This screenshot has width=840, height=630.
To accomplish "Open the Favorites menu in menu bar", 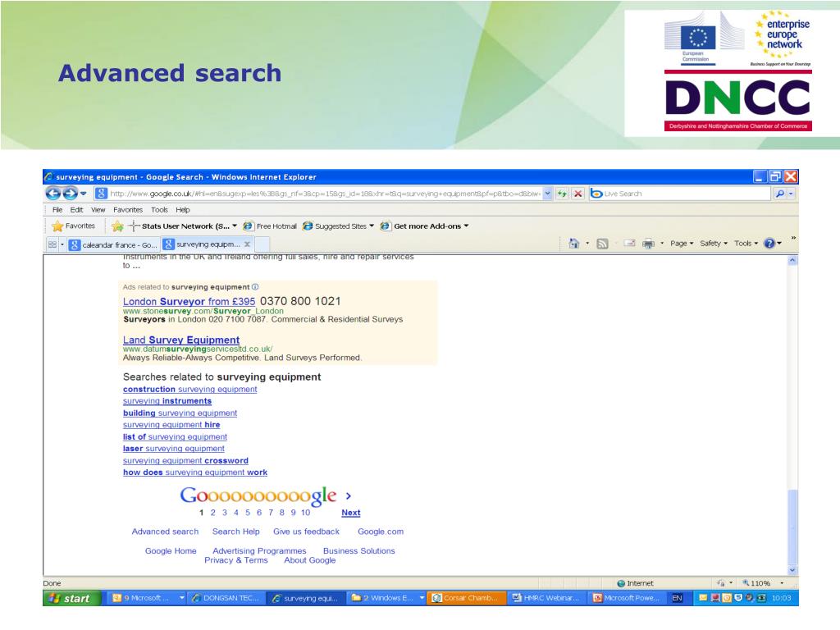I will (x=128, y=210).
